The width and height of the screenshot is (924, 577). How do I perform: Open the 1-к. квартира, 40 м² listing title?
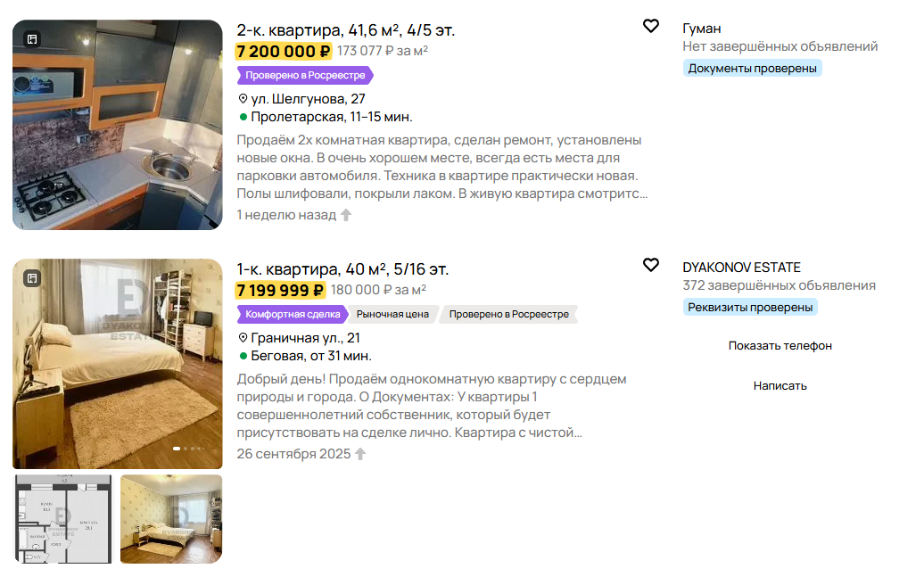pos(342,269)
